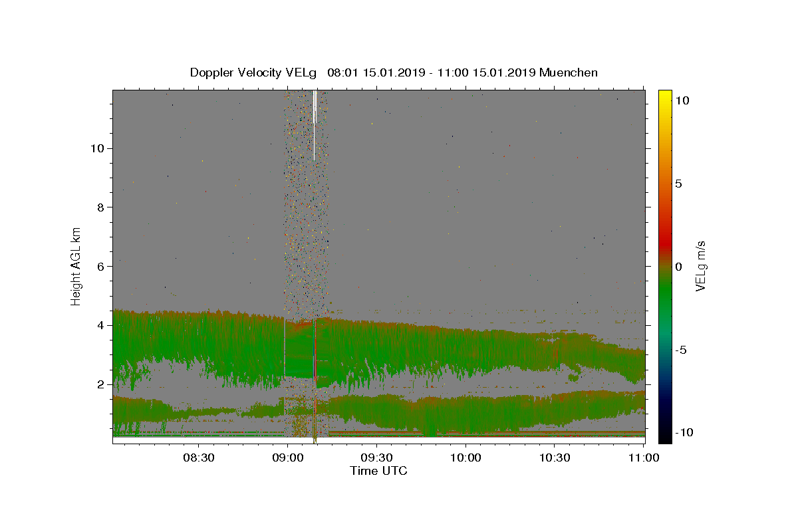Click the 10:00 time axis label
798x532 pixels.
coord(465,458)
